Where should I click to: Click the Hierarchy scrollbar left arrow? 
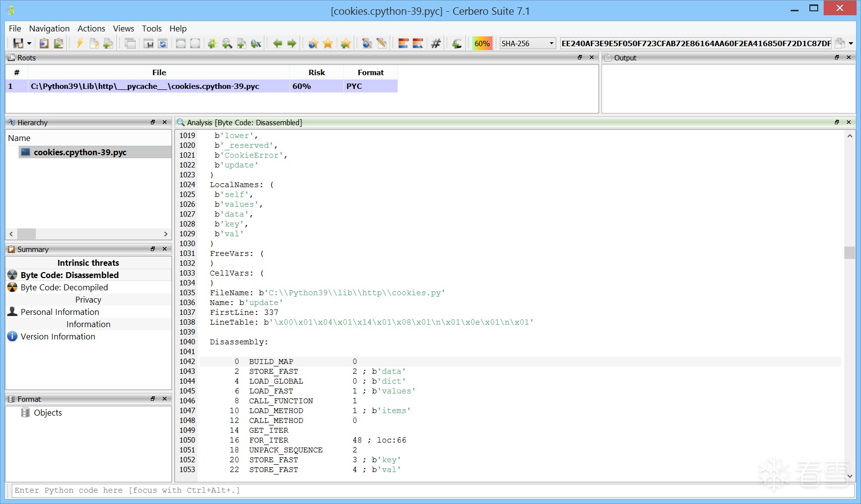tap(11, 234)
